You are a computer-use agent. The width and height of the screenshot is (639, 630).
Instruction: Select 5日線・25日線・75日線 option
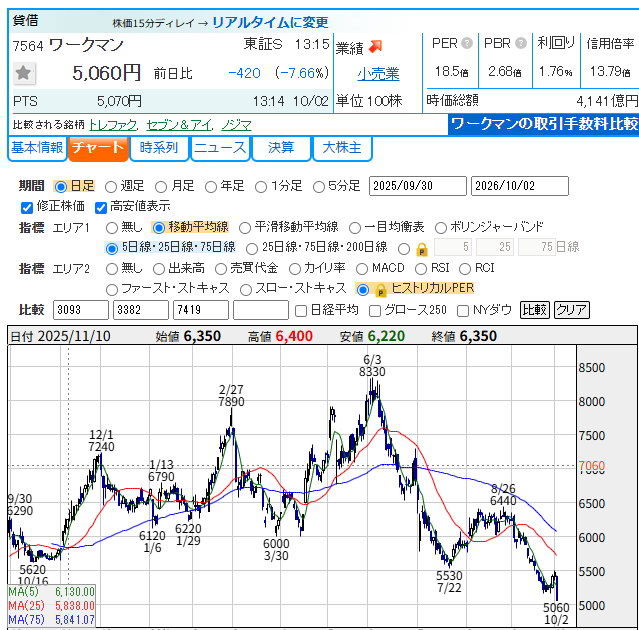tap(112, 249)
